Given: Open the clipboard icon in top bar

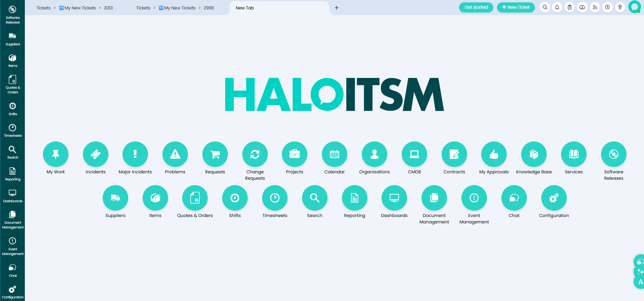Looking at the screenshot, I should click(x=569, y=7).
